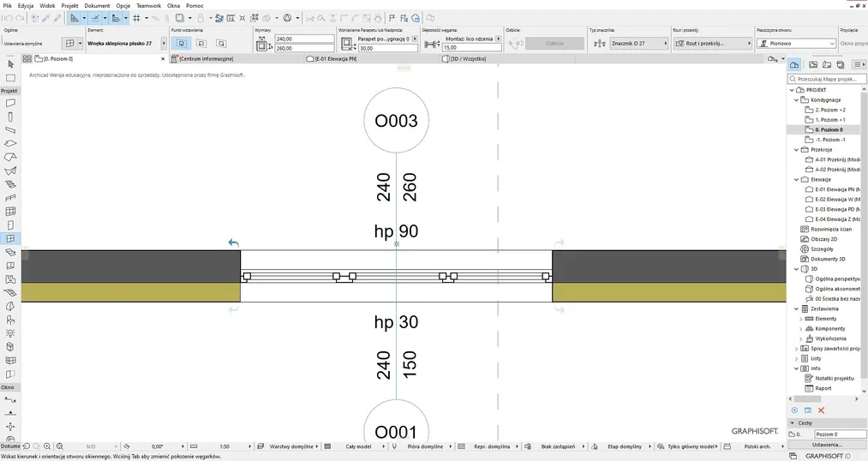Click the window height field 260,00
This screenshot has height=461, width=868.
304,48
